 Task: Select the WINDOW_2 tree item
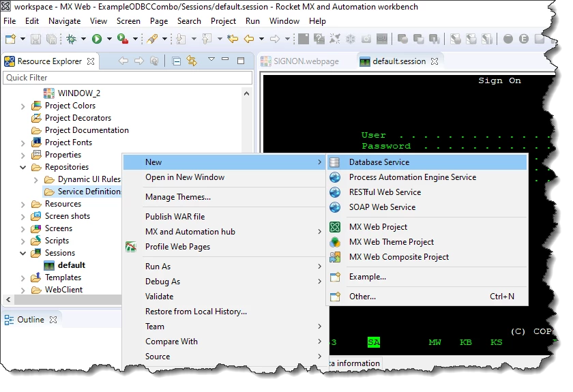[72, 93]
